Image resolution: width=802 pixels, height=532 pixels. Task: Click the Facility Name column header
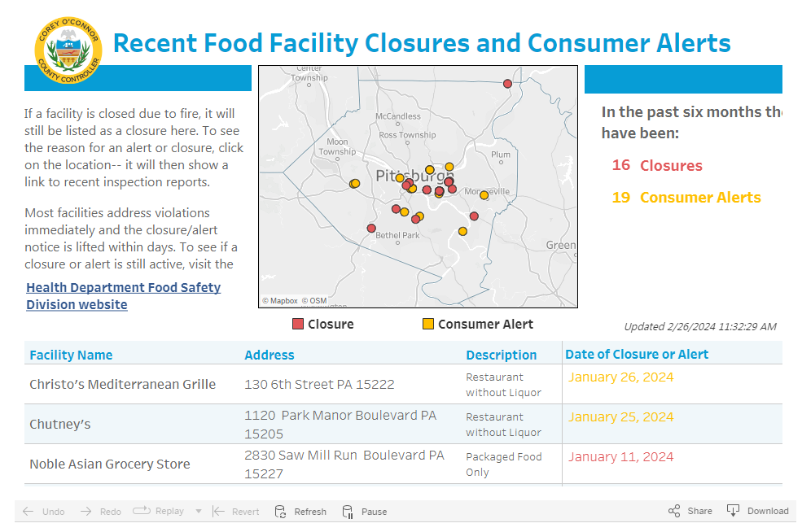pos(72,355)
